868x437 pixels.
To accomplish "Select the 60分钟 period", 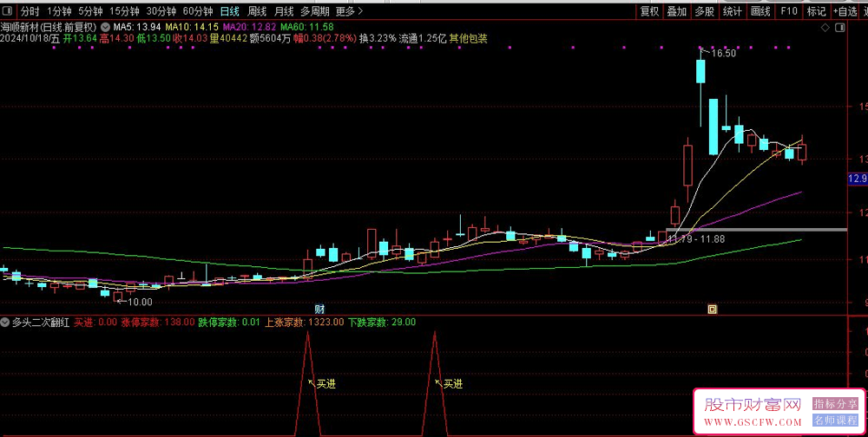I will 198,11.
